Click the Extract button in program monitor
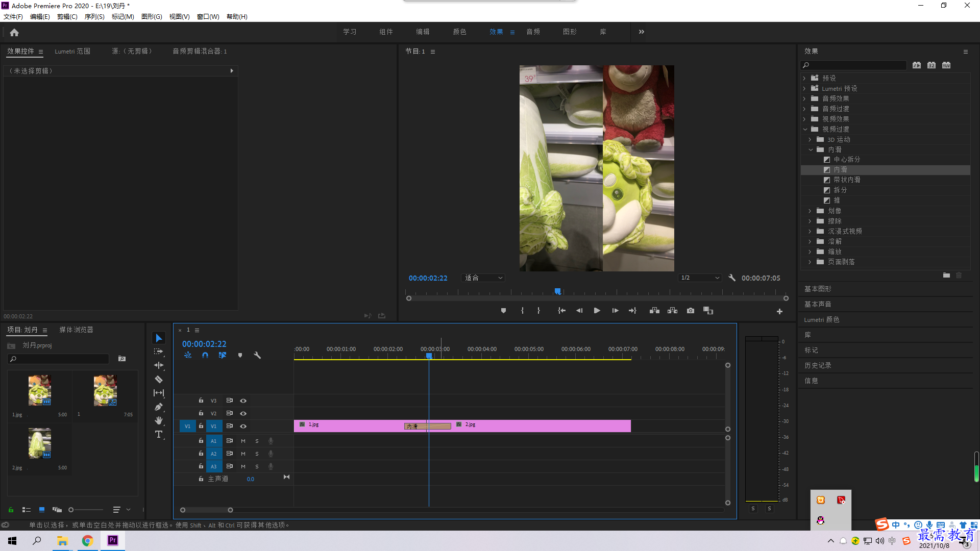 point(673,311)
